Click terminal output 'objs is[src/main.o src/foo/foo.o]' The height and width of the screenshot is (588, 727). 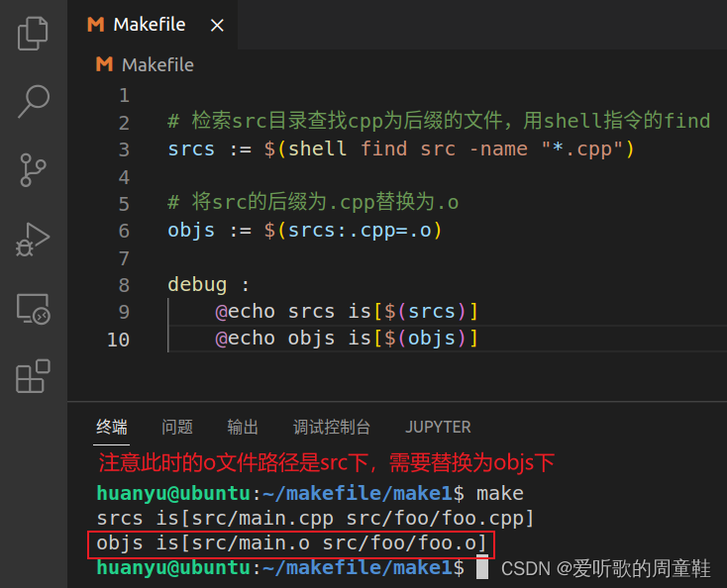[x=291, y=543]
